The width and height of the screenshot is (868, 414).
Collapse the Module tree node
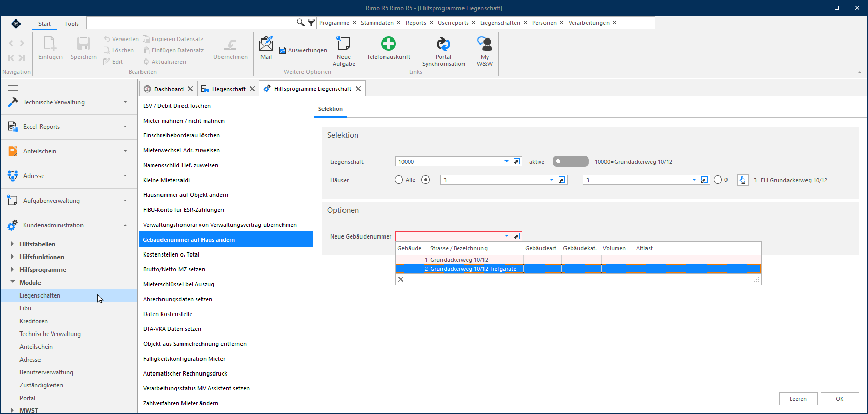pos(12,283)
